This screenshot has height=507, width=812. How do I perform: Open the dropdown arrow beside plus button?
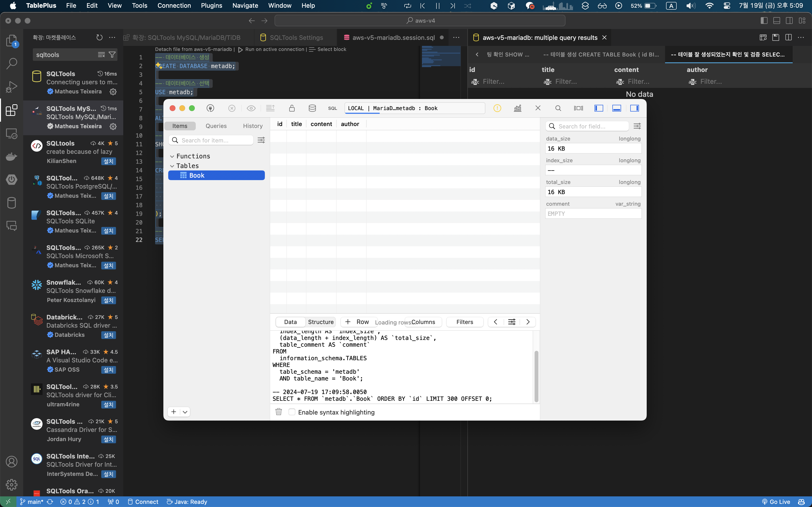click(185, 412)
